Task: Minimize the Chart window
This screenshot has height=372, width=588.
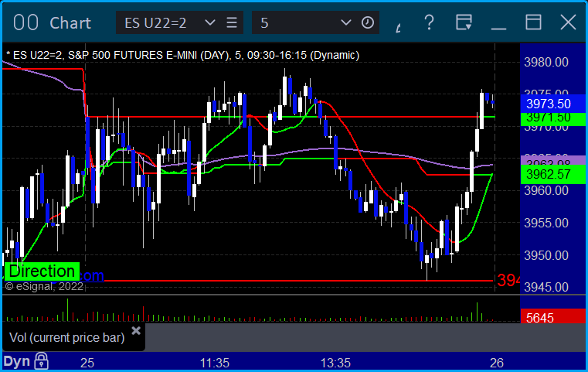Action: (x=498, y=28)
